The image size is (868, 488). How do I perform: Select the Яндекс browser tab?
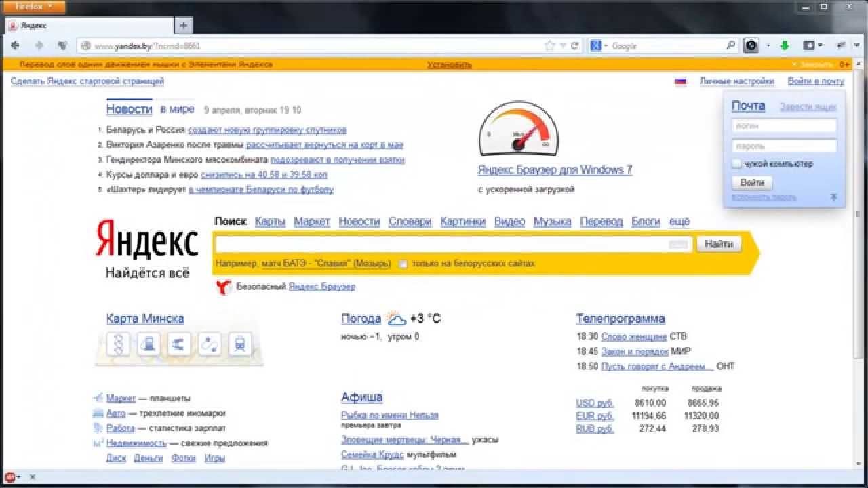89,26
